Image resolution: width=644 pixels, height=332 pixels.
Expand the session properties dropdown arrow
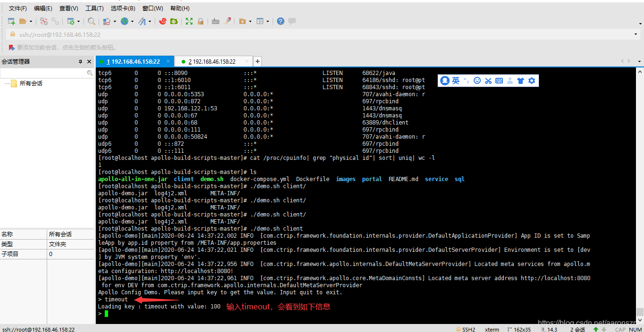79,21
